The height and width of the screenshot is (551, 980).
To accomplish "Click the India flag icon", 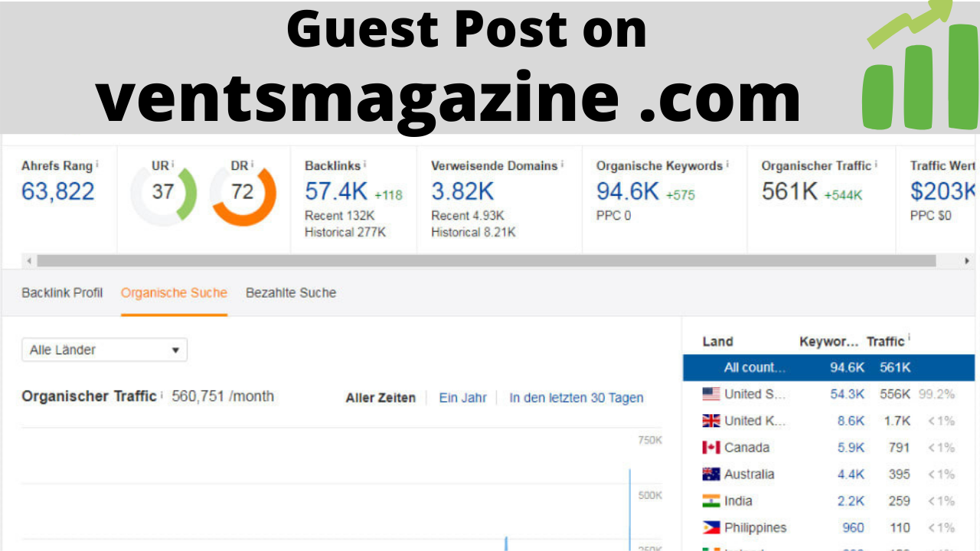I will click(x=712, y=500).
